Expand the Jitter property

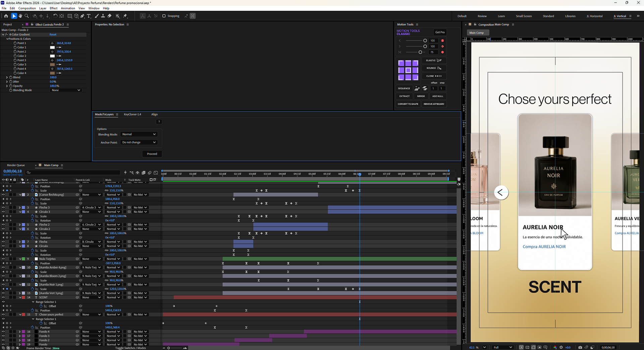tap(7, 82)
